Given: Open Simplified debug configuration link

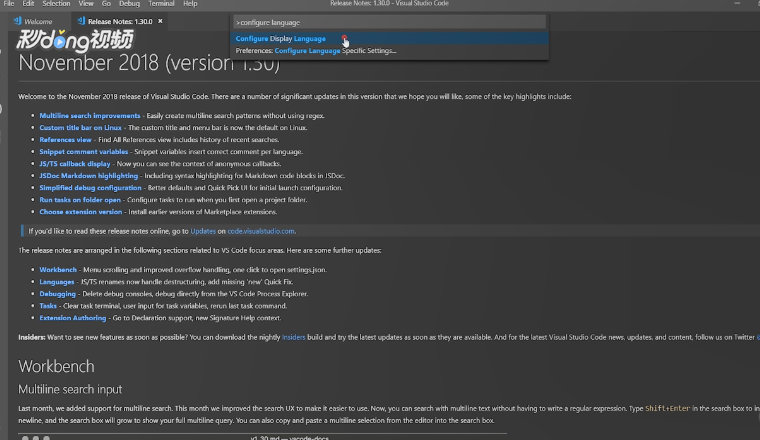Looking at the screenshot, I should (x=90, y=188).
